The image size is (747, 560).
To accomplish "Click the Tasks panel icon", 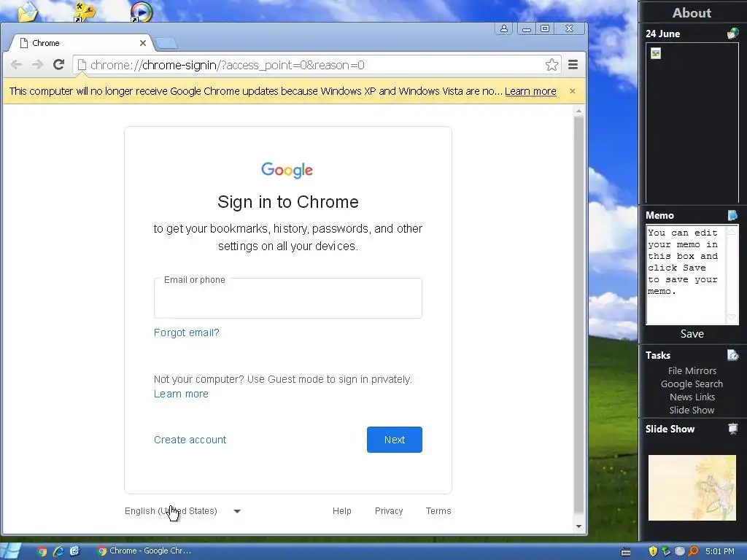I will [x=732, y=355].
